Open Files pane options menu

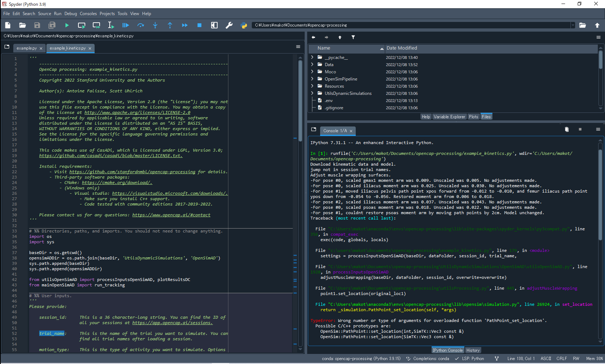pyautogui.click(x=599, y=37)
